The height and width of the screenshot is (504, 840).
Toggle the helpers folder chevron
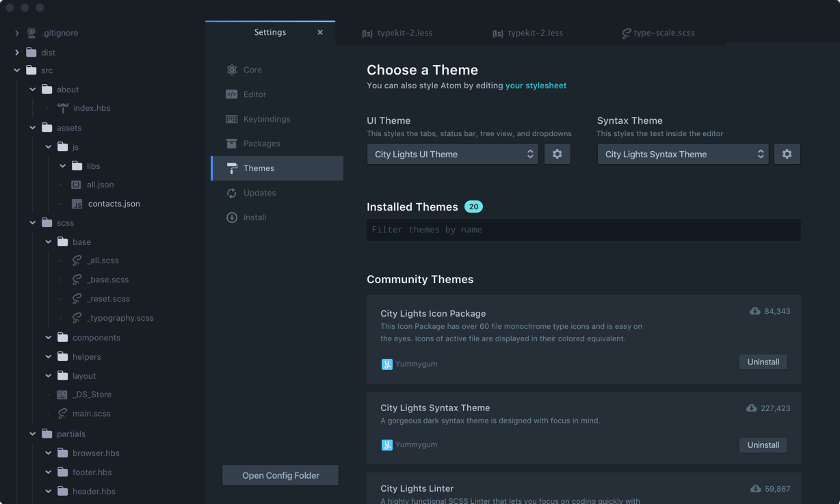click(49, 357)
